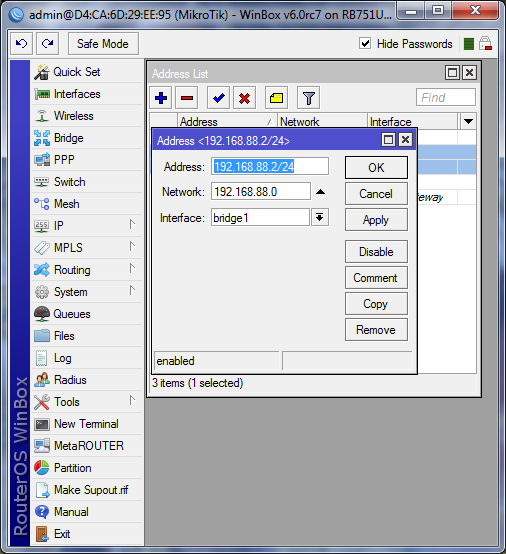Screen dimensions: 506x554
Task: Close the address dialog
Action: point(405,140)
